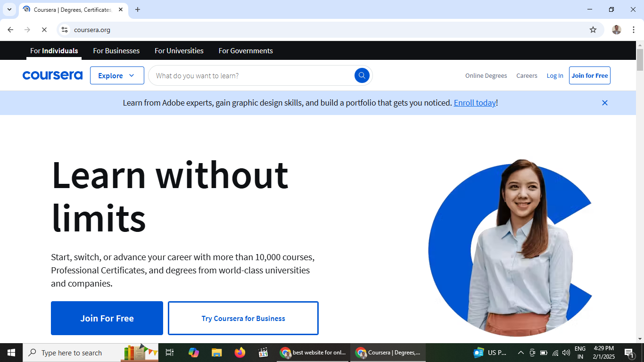Follow the Enroll today link
The width and height of the screenshot is (644, 362).
[475, 103]
